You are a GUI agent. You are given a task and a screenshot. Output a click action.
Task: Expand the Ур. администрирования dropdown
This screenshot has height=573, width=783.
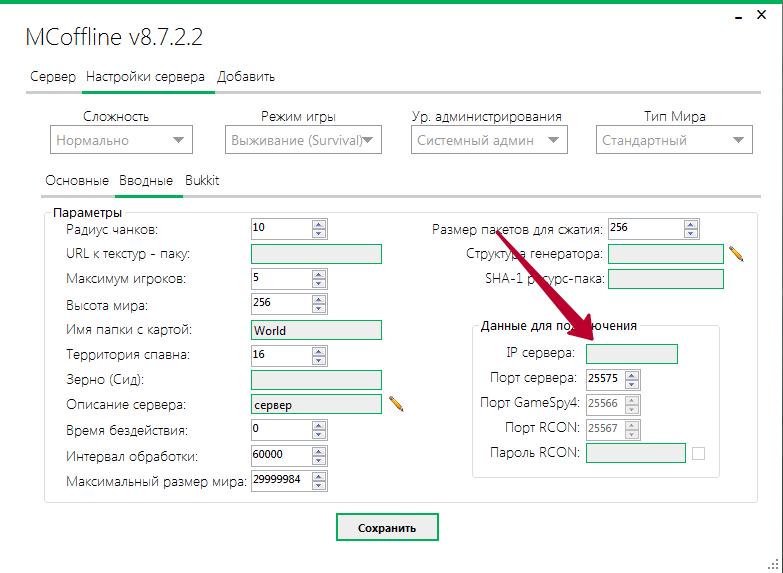tap(489, 140)
